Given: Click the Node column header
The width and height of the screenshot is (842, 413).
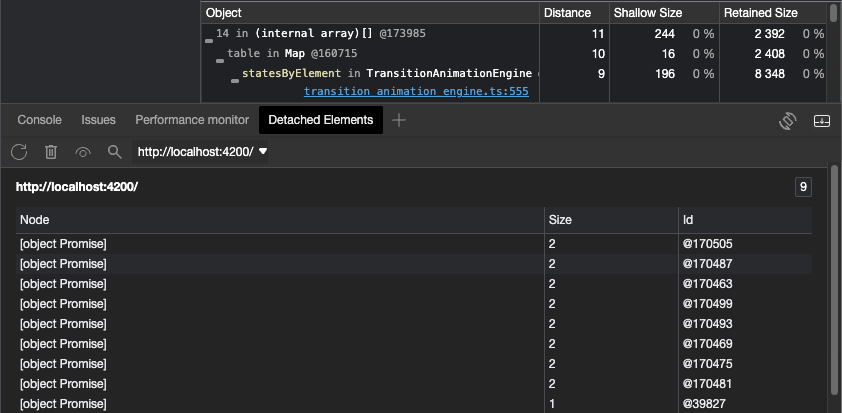Looking at the screenshot, I should (280, 220).
